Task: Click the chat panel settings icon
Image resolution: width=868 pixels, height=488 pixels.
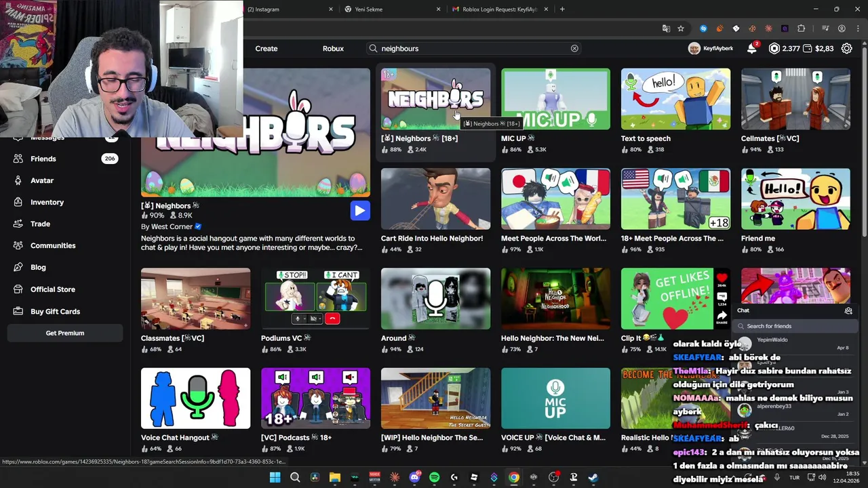Action: [848, 310]
